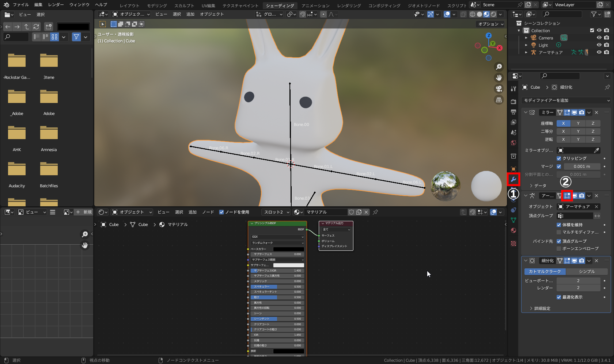
Task: Toggle mirror axis X button
Action: [564, 123]
